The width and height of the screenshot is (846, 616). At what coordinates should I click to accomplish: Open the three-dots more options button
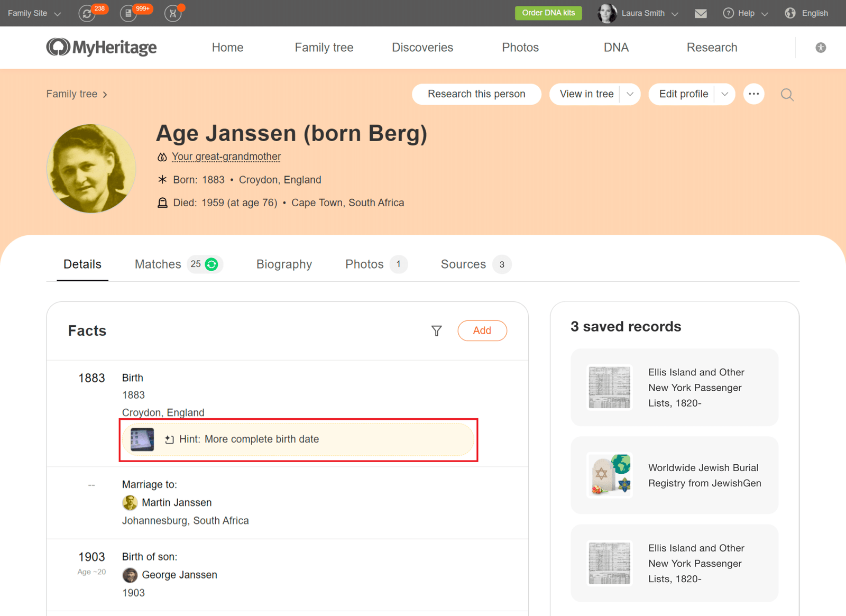coord(753,94)
